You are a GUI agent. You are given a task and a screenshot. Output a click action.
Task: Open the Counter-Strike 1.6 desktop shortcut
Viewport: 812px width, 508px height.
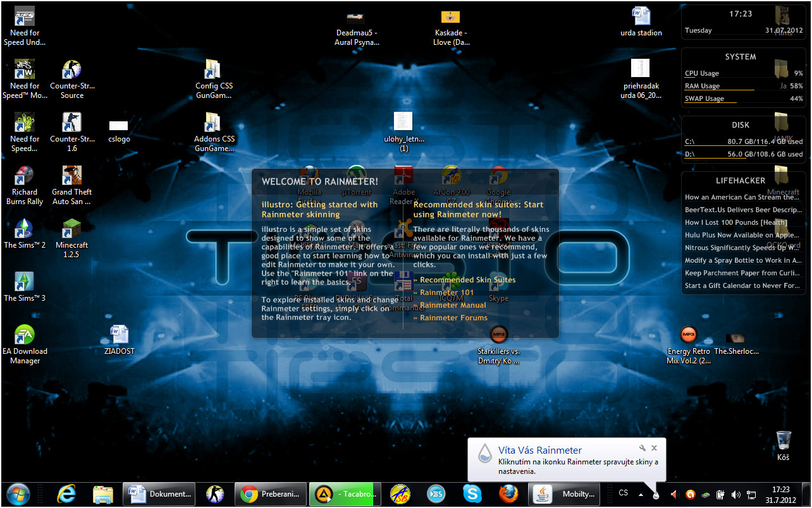[x=72, y=124]
